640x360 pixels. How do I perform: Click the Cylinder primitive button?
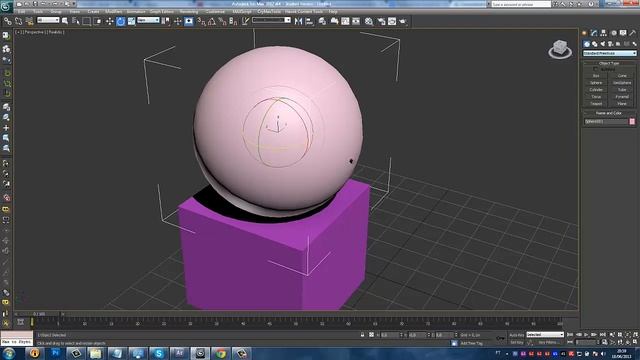[596, 90]
